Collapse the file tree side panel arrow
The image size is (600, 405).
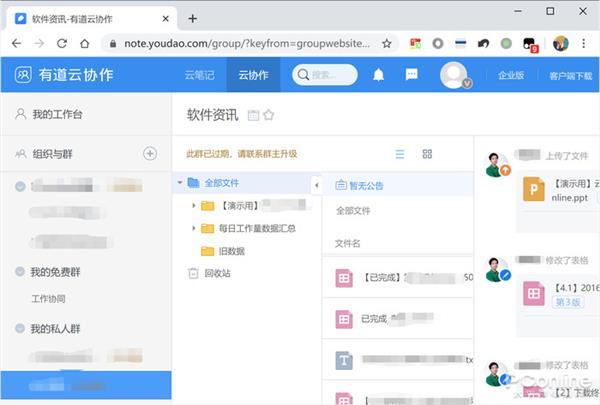tap(316, 186)
